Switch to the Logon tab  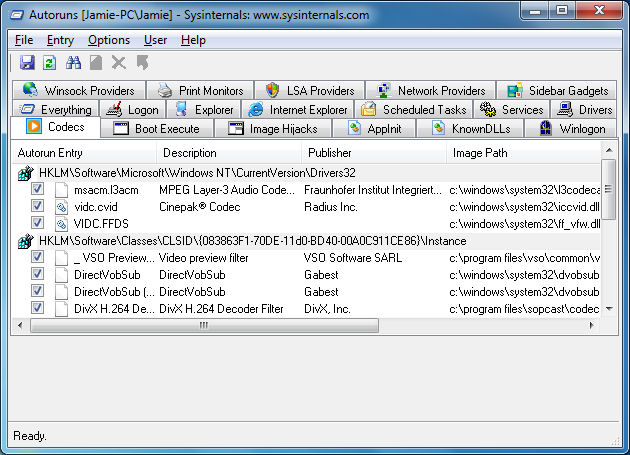[x=133, y=109]
